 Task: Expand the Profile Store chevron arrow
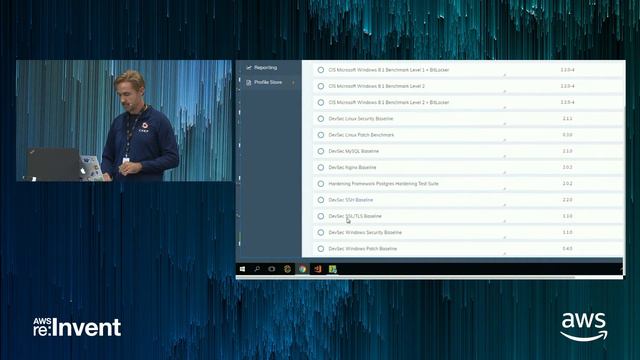[293, 83]
